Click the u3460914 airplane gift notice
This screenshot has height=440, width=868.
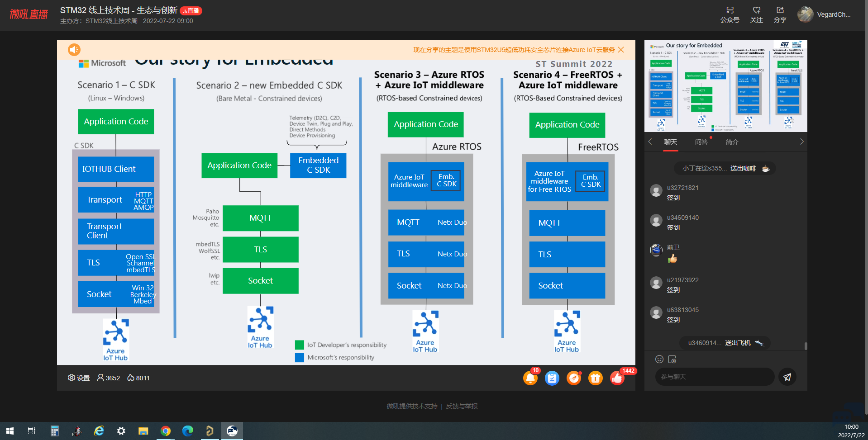[x=725, y=343]
